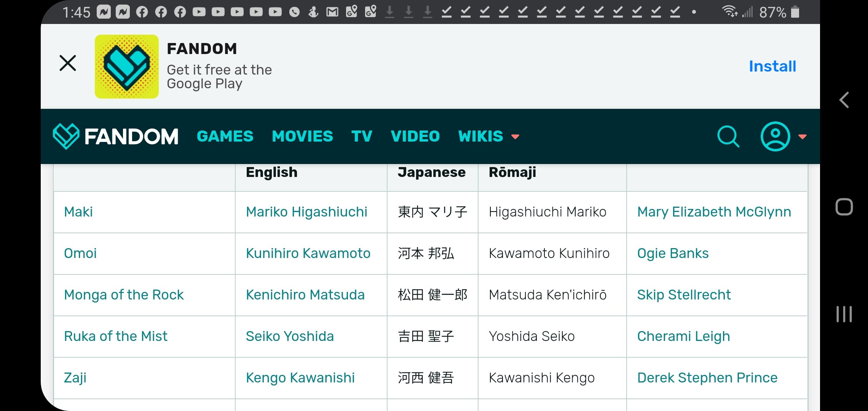Viewport: 868px width, 411px height.
Task: Open Derek Stephen Prince link
Action: tap(707, 378)
